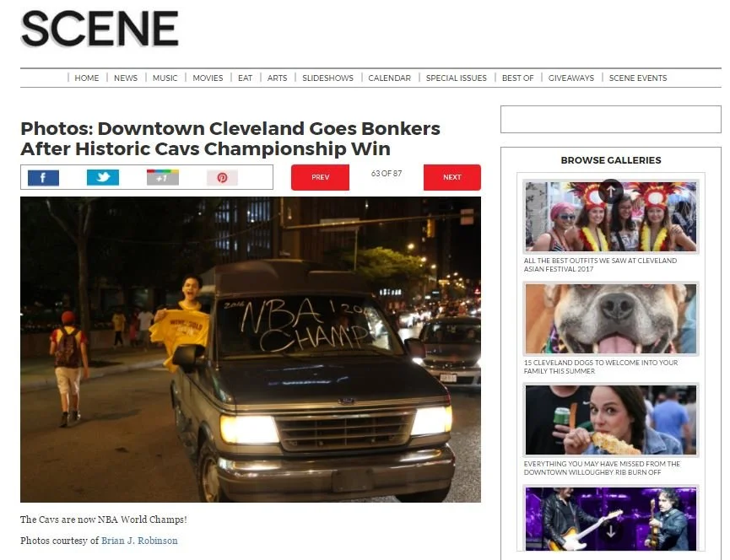The image size is (730, 560).
Task: Click the galleries up-arrow scroll icon
Action: coord(611,191)
